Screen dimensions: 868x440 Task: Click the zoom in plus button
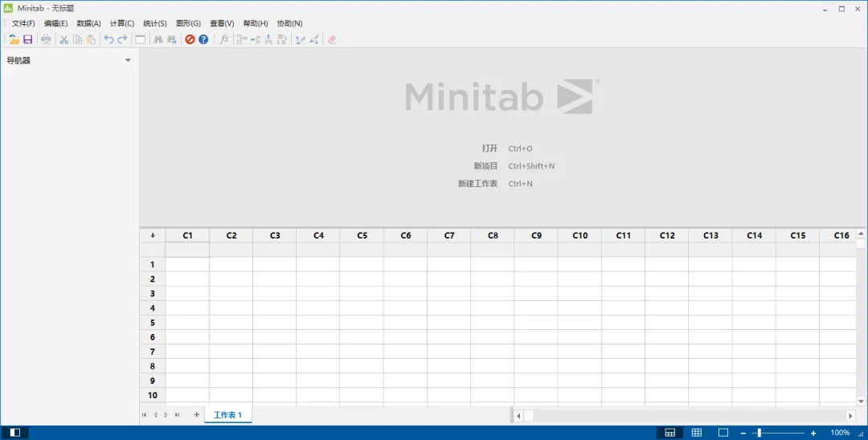(813, 433)
